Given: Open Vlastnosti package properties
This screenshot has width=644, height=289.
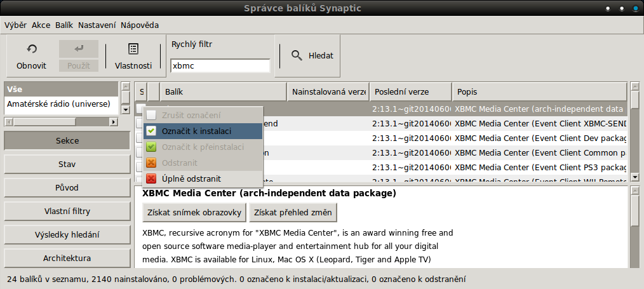Looking at the screenshot, I should click(x=133, y=56).
